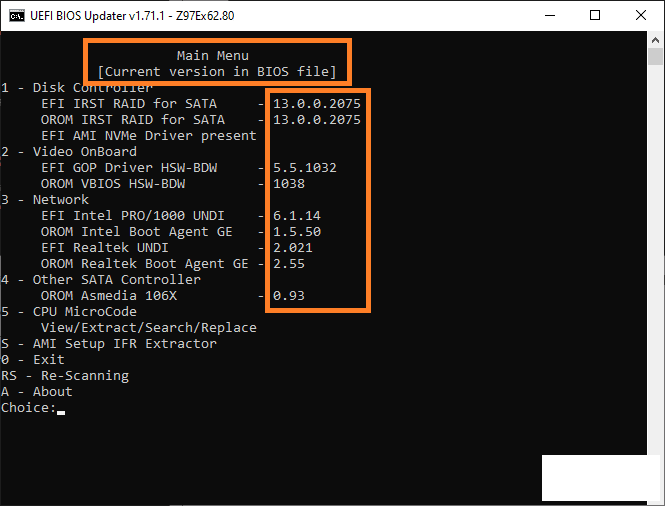665x506 pixels.
Task: Maximize the UEFI BIOS Updater window
Action: click(595, 15)
